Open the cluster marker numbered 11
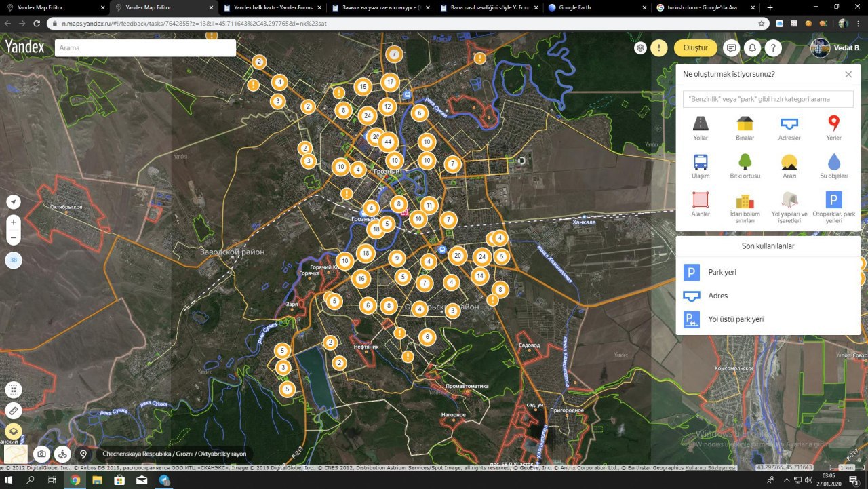The image size is (868, 489). point(429,206)
